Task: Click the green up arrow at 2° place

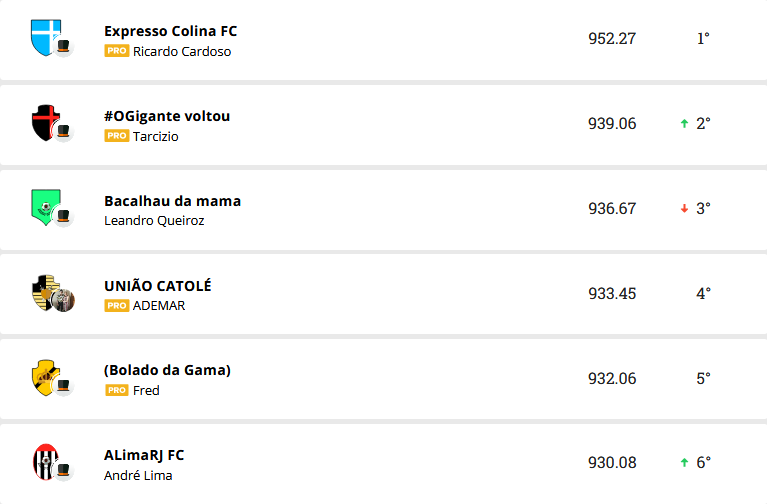Action: click(x=684, y=124)
